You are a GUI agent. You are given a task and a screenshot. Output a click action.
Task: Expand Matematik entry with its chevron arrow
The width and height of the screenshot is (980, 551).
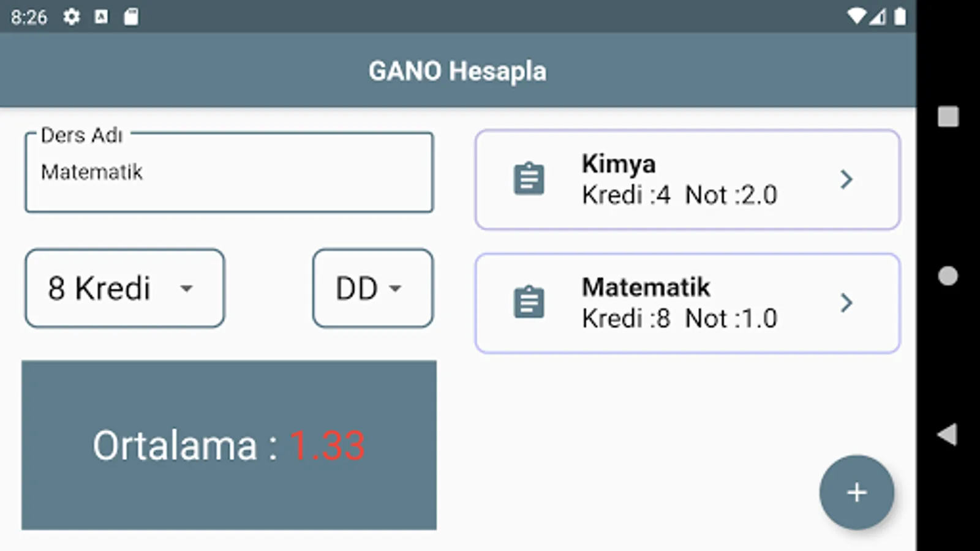point(846,302)
